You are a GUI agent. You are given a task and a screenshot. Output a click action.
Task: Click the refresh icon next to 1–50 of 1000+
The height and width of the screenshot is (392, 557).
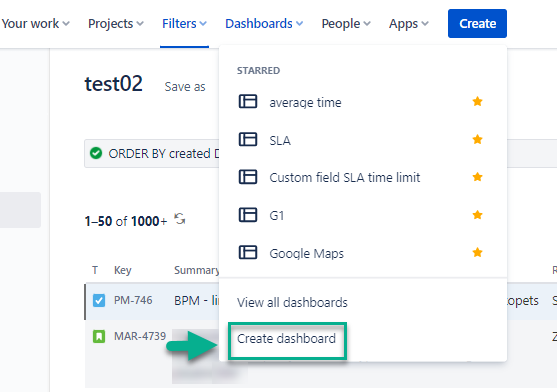(180, 219)
